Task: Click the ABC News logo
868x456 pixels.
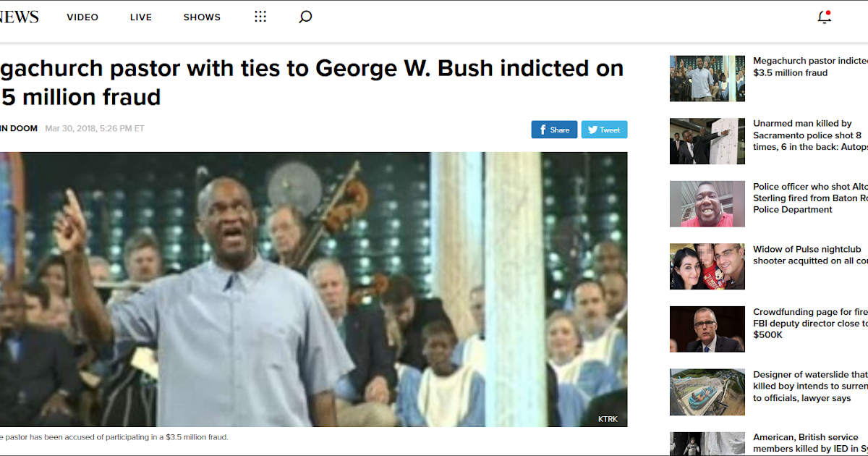Action: click(19, 17)
